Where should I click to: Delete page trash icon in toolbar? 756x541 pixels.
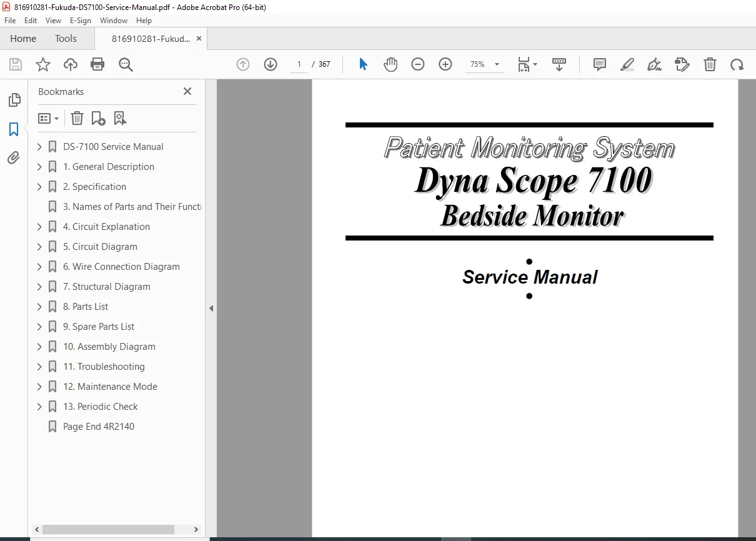click(x=710, y=64)
